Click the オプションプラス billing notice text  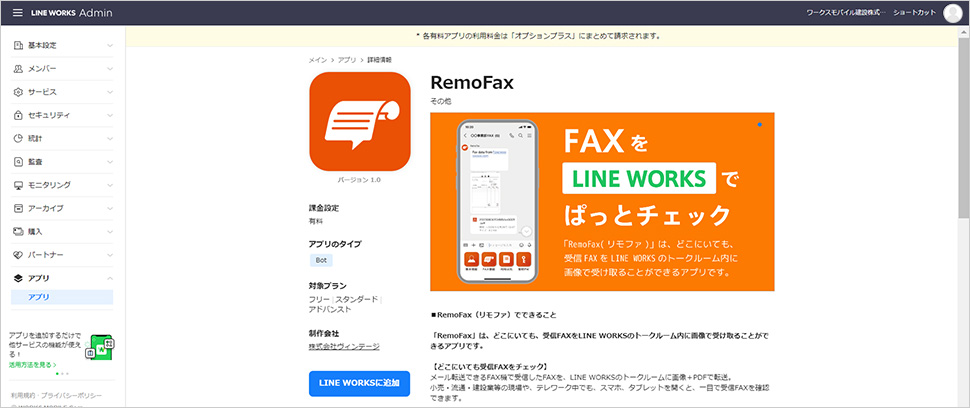tap(538, 36)
